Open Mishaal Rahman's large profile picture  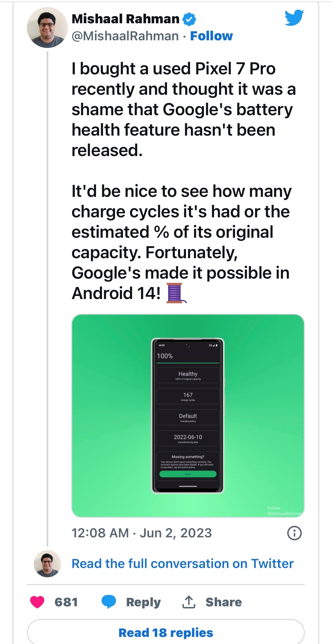(47, 28)
